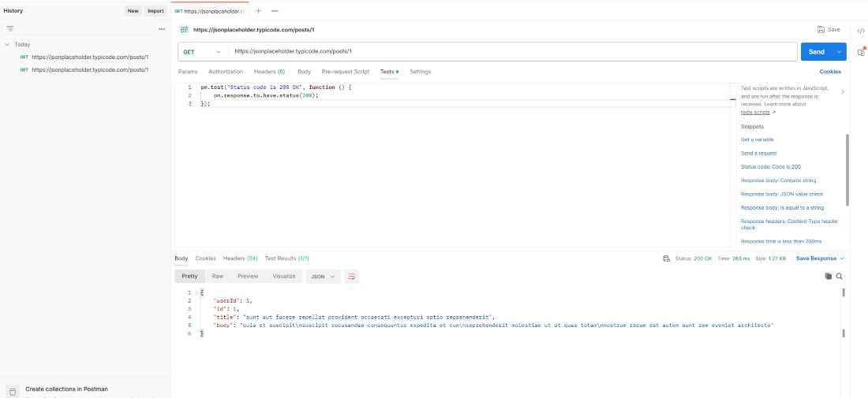Click the trash icon beside Create collections

pos(13,392)
